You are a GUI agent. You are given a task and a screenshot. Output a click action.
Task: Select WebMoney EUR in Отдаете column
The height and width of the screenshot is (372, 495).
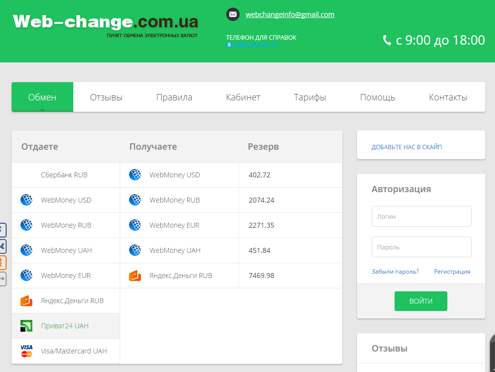(66, 276)
